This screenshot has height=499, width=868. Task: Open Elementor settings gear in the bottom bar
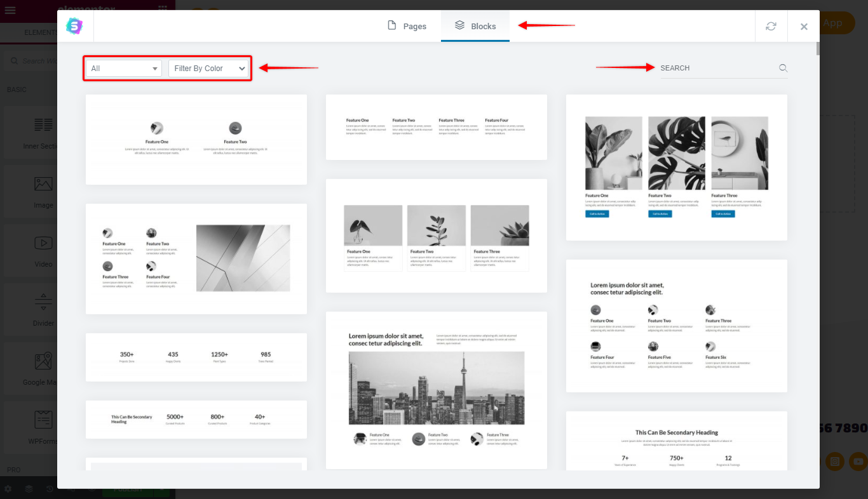tap(8, 489)
